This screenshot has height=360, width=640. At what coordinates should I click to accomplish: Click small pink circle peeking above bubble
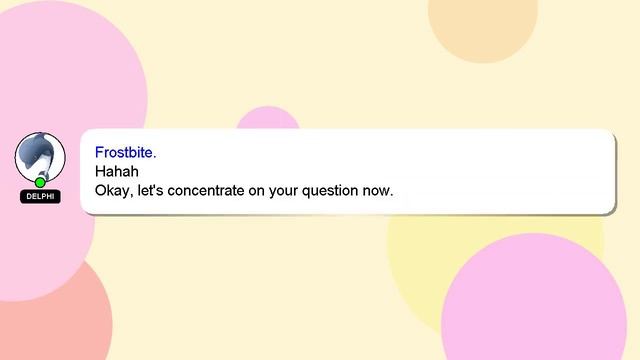(268, 118)
